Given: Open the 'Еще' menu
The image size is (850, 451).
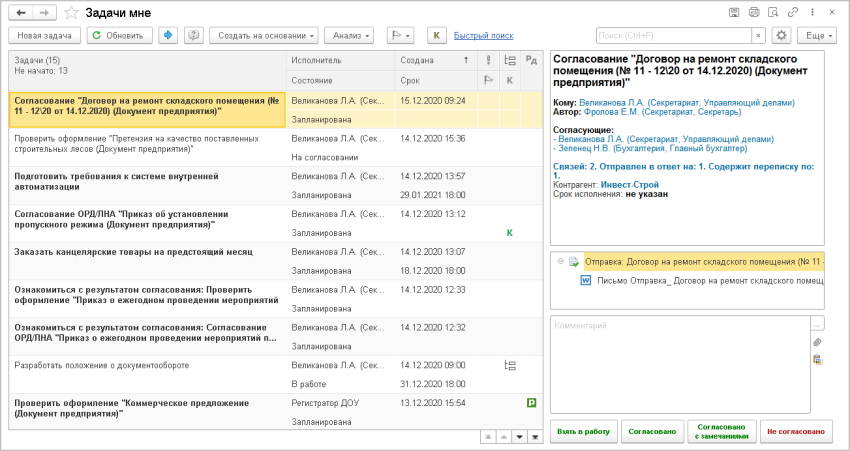Looking at the screenshot, I should (815, 35).
